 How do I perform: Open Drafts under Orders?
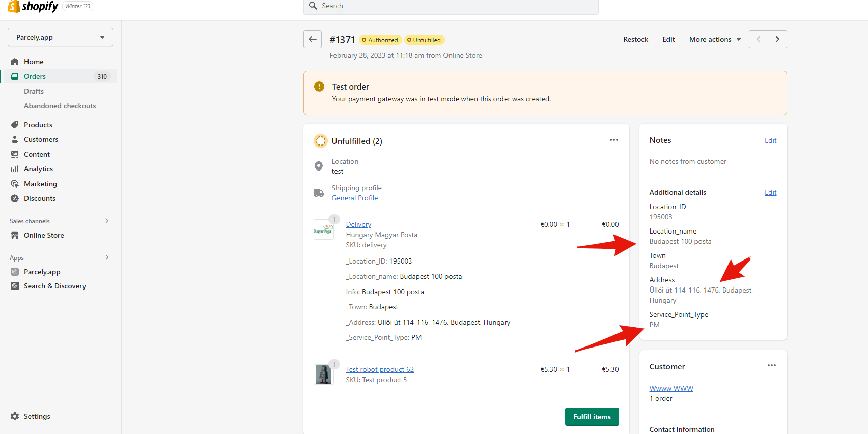pyautogui.click(x=34, y=91)
